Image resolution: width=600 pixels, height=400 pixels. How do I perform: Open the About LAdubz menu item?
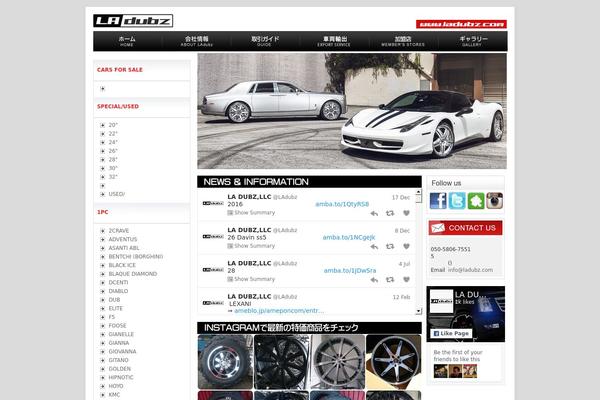tap(196, 41)
